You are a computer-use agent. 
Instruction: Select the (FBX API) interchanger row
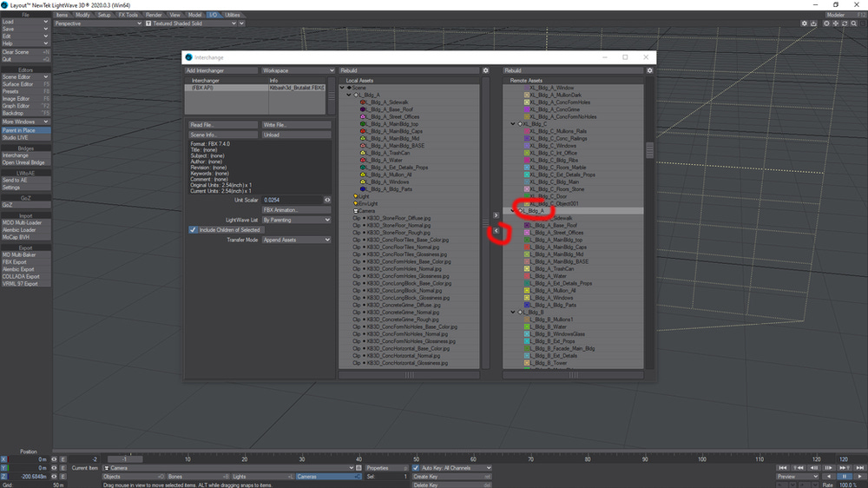coord(255,88)
